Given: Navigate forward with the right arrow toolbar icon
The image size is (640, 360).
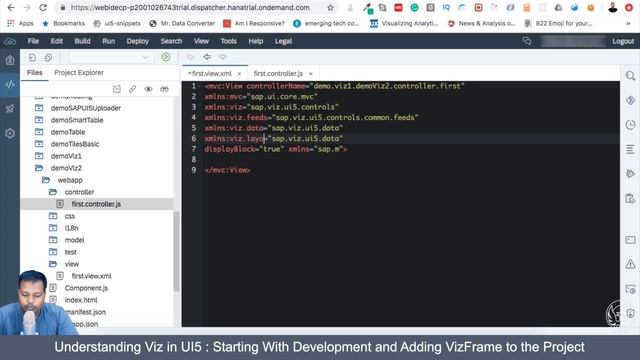Looking at the screenshot, I should (222, 57).
